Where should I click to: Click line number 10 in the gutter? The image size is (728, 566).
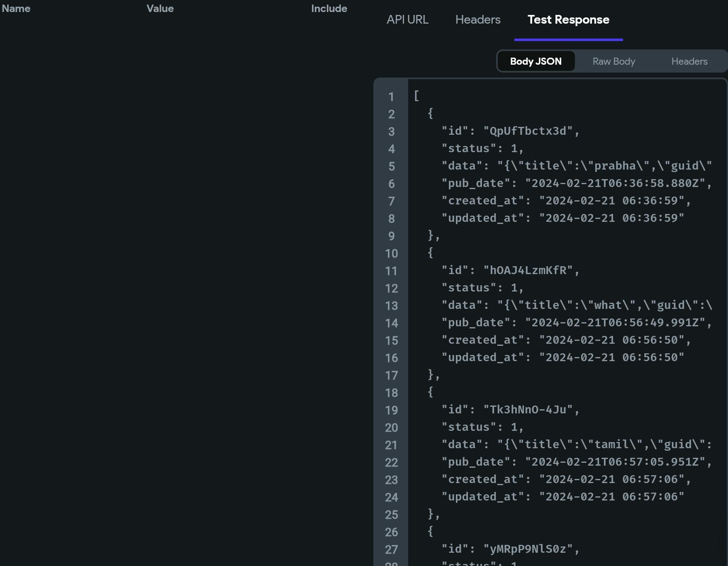(x=391, y=253)
